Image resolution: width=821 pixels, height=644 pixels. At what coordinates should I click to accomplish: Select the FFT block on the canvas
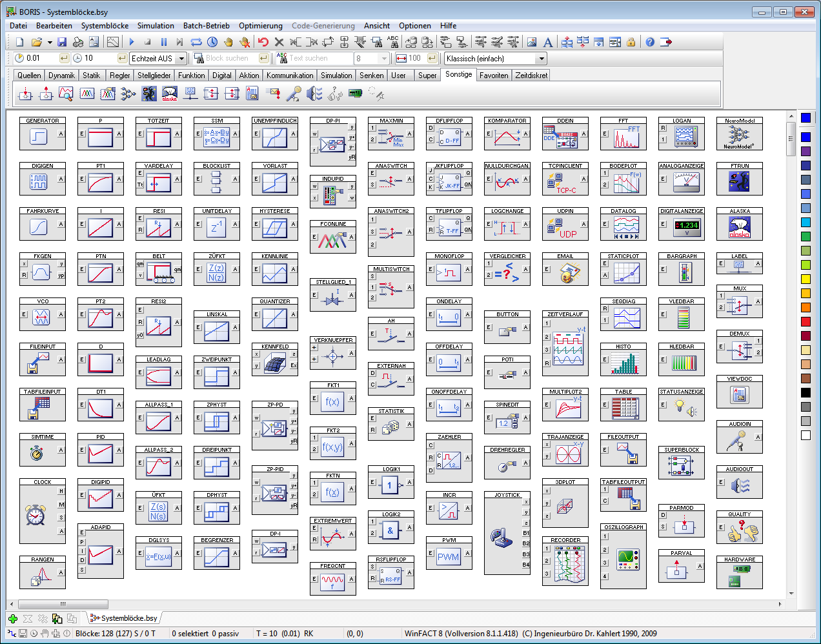pos(623,134)
